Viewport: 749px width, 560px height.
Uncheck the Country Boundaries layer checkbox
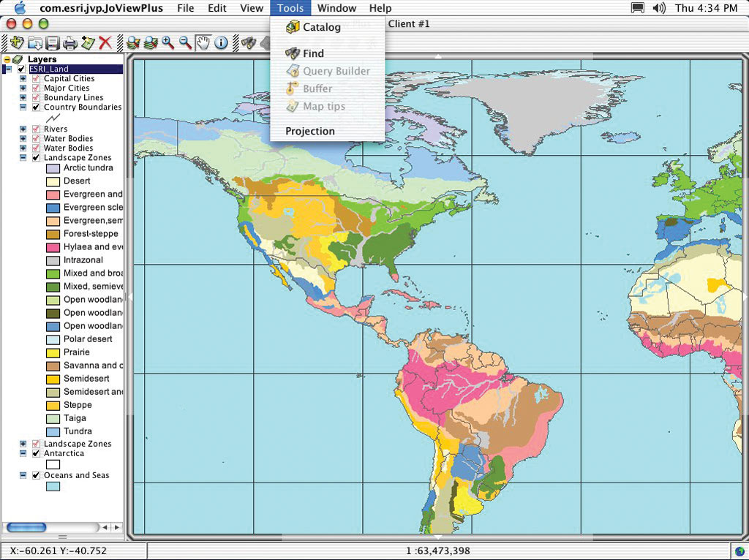point(36,107)
